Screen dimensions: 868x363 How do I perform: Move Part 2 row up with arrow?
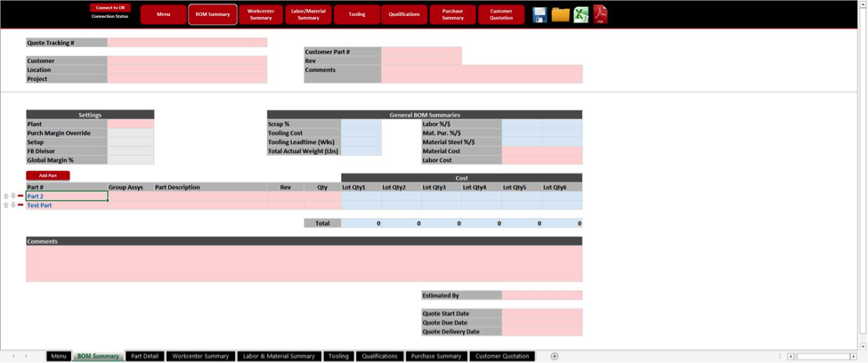(x=6, y=196)
